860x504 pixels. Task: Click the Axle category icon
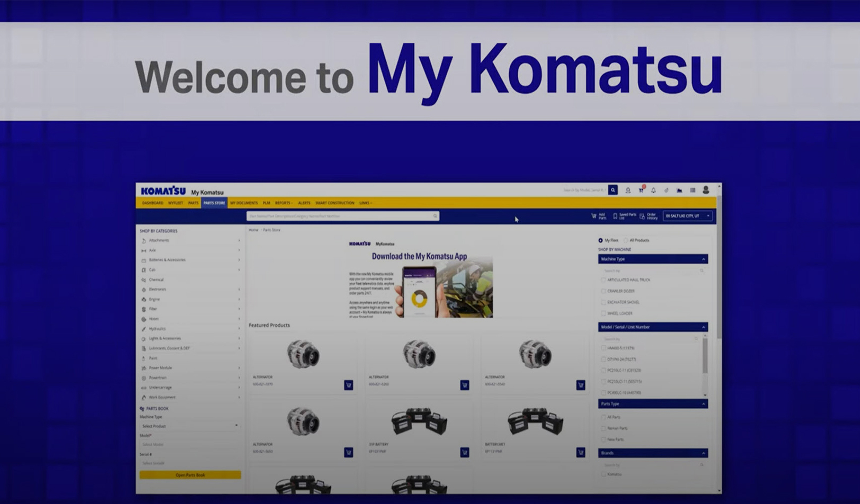pos(144,250)
